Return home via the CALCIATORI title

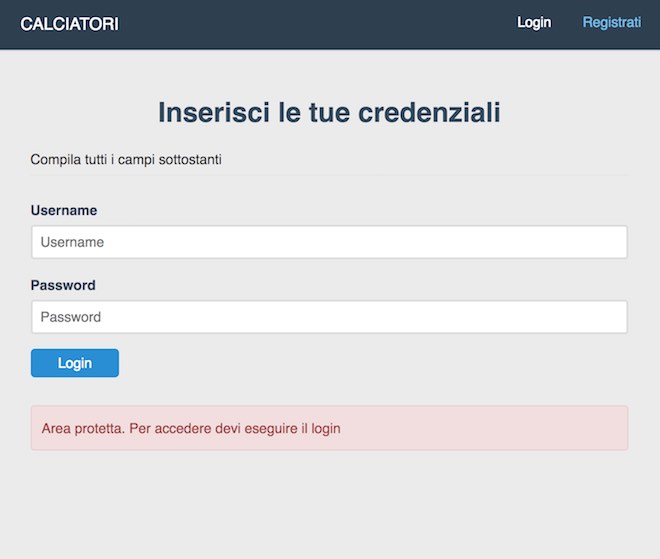[x=69, y=23]
